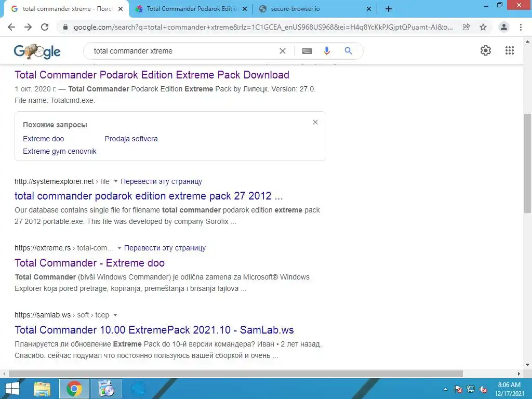Click the horizontal scrollbar left arrow
Image resolution: width=532 pixels, height=399 pixels.
click(x=4, y=374)
